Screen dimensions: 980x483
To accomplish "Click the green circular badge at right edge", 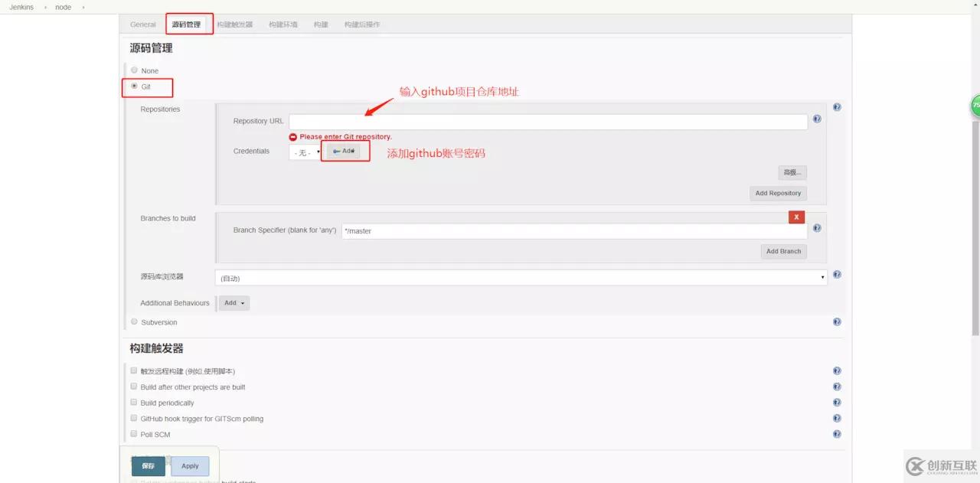I will tap(975, 106).
